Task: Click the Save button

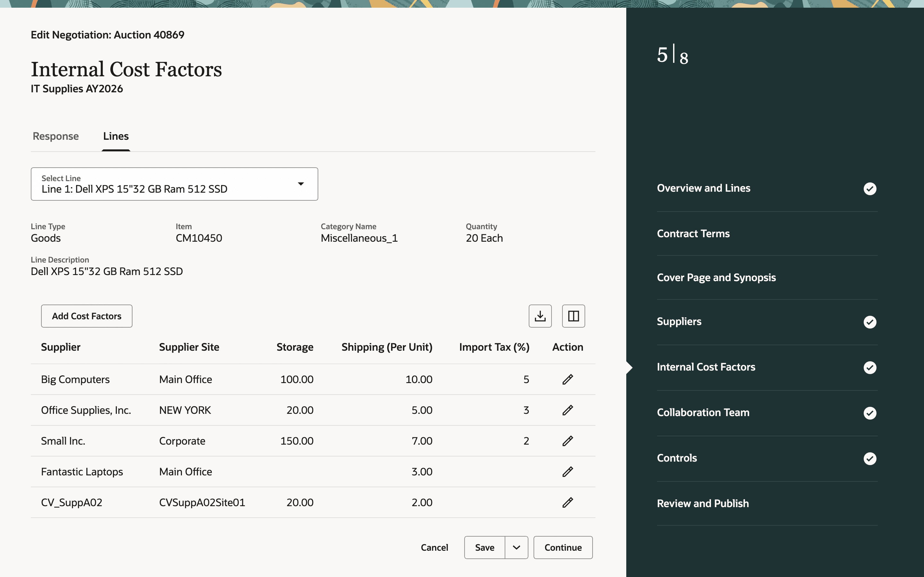Action: click(484, 548)
